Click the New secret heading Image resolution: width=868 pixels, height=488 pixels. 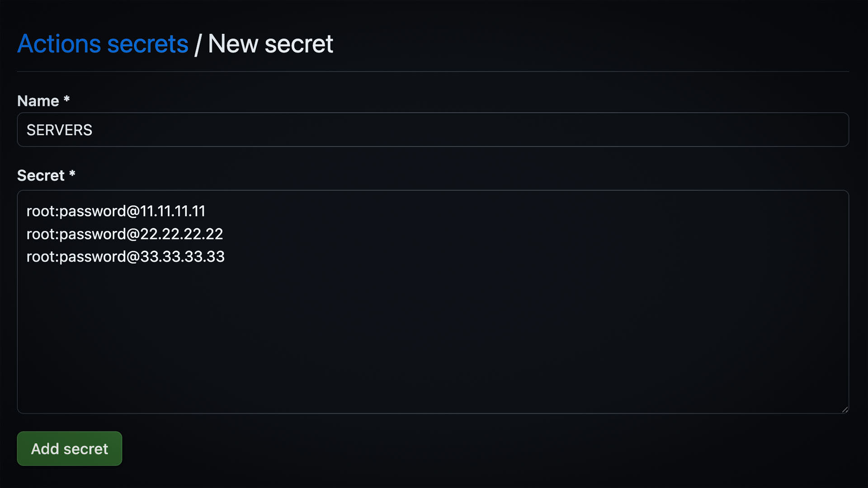click(270, 43)
